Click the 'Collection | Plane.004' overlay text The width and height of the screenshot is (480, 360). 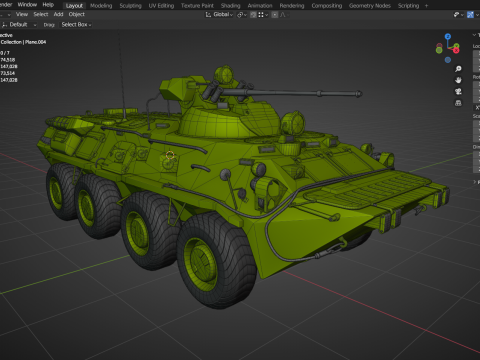tap(23, 42)
